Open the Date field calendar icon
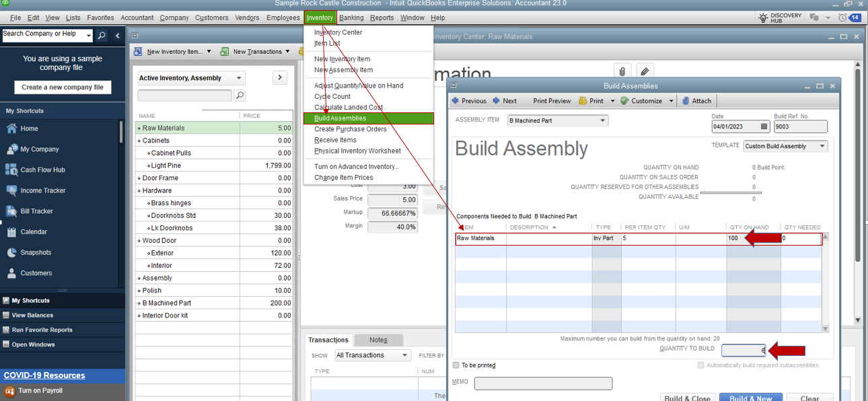The image size is (868, 401). coord(764,126)
